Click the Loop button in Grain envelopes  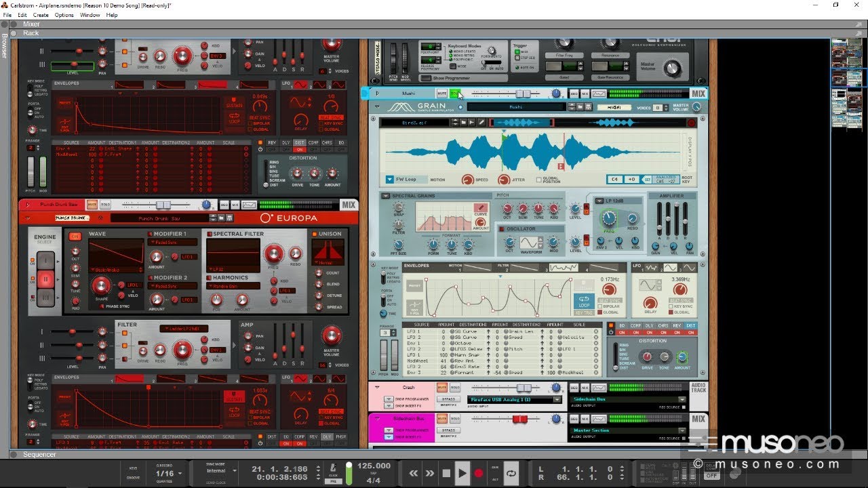pyautogui.click(x=584, y=300)
